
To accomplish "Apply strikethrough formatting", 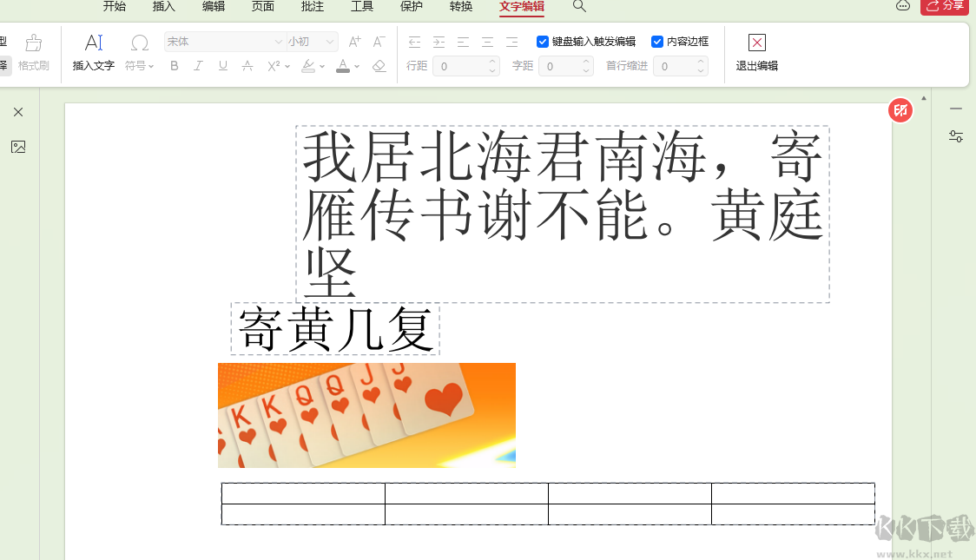I will pos(247,65).
